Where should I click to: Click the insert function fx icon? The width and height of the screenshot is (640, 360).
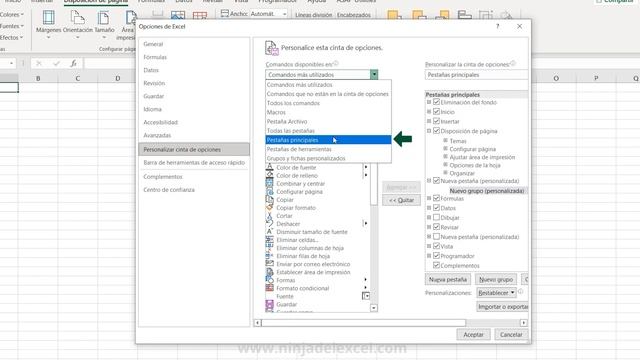pos(73,63)
